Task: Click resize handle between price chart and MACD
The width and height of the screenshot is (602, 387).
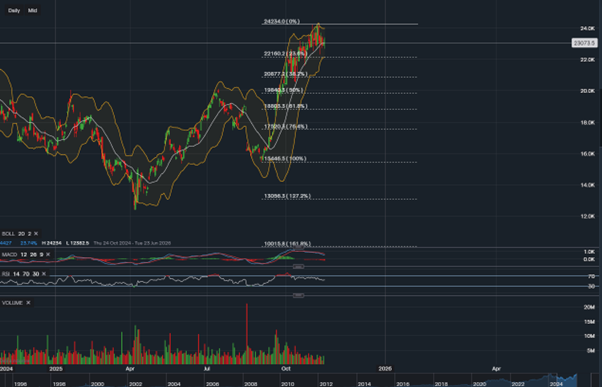Action: (299, 248)
